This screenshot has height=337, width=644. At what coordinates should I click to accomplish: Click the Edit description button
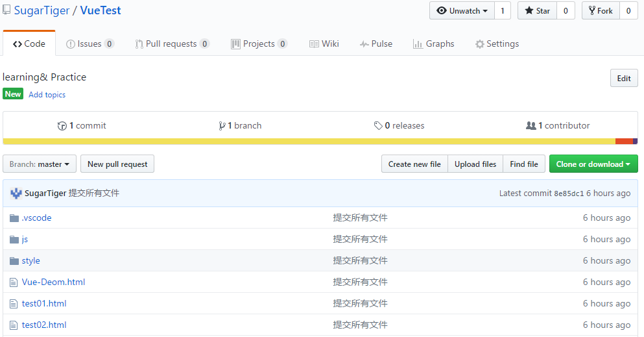[x=624, y=78]
